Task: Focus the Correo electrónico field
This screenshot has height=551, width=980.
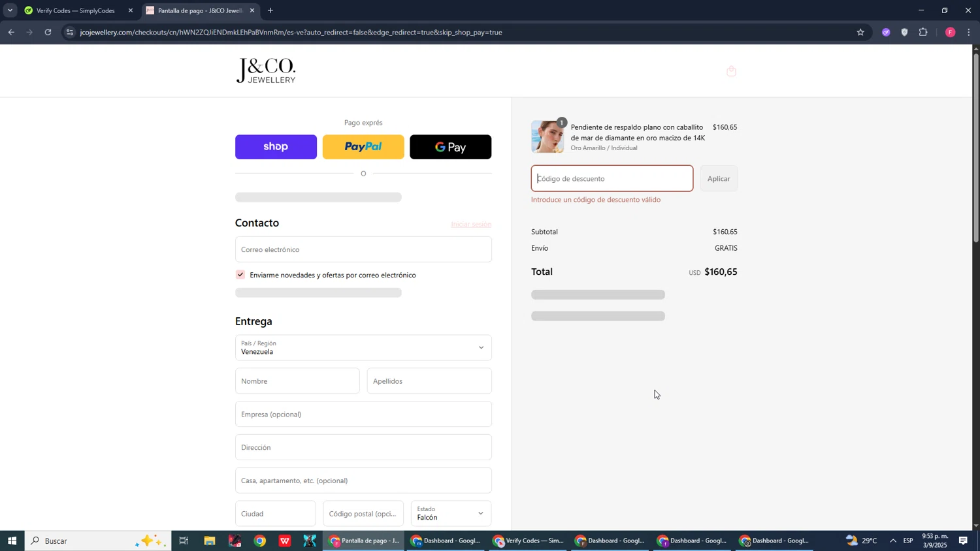Action: tap(363, 249)
